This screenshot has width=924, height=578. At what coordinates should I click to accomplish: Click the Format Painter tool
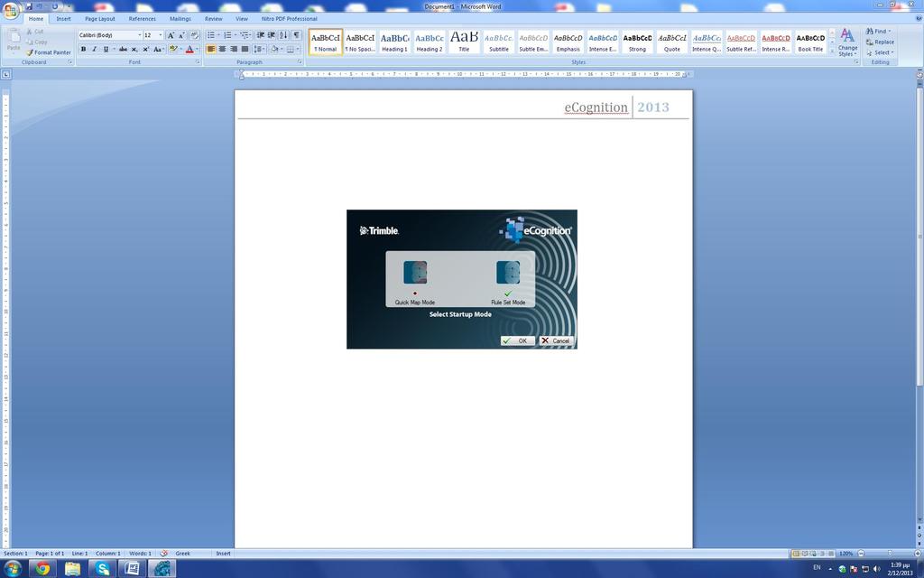tap(49, 52)
